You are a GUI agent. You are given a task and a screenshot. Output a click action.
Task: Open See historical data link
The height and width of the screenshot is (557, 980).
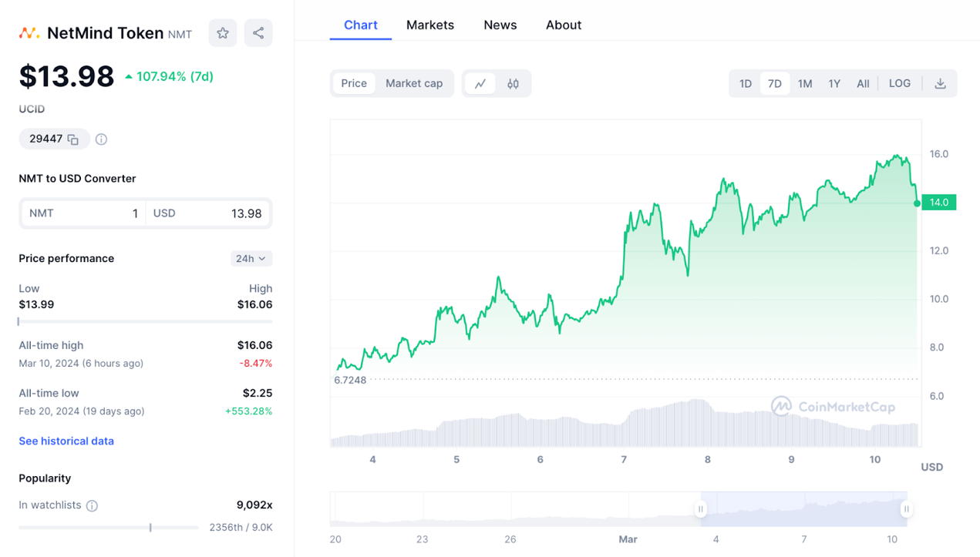point(66,441)
